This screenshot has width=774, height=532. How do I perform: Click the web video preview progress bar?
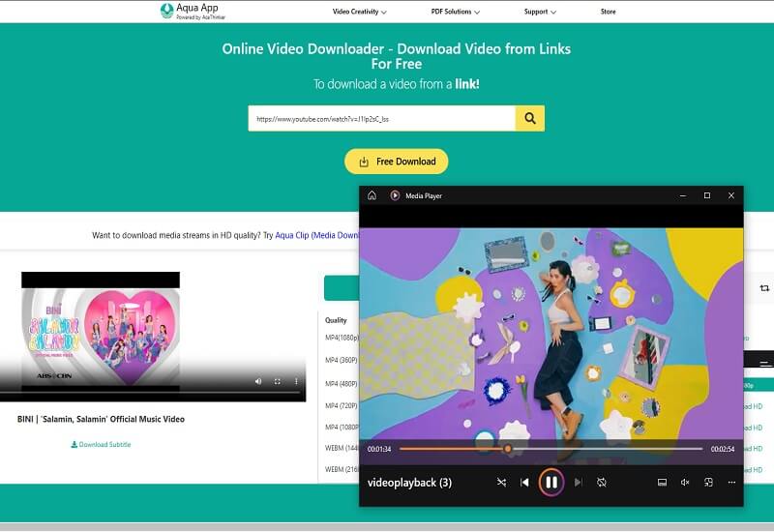(x=151, y=393)
